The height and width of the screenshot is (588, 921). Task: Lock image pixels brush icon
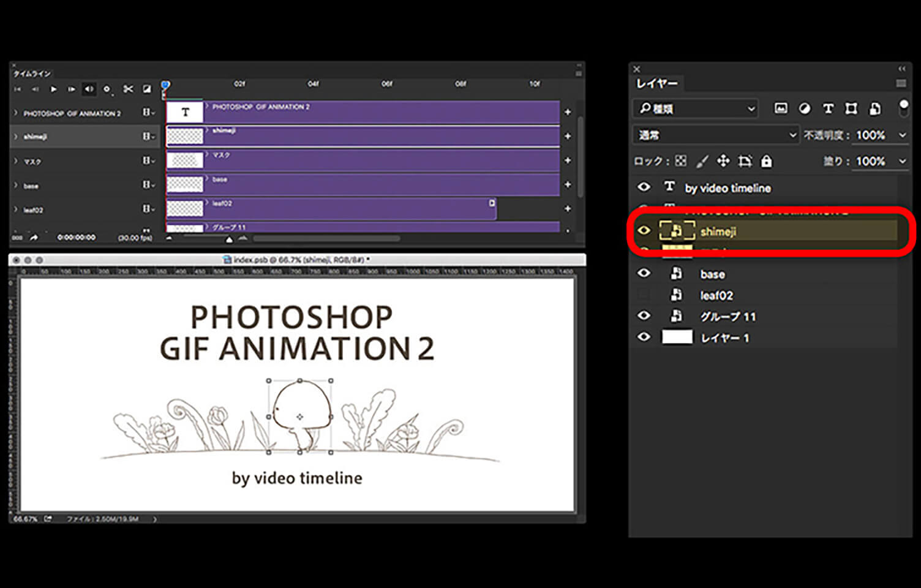click(x=702, y=161)
